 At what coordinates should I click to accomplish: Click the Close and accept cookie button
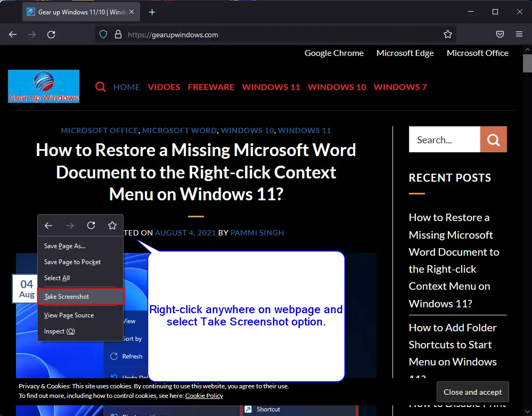coord(473,392)
